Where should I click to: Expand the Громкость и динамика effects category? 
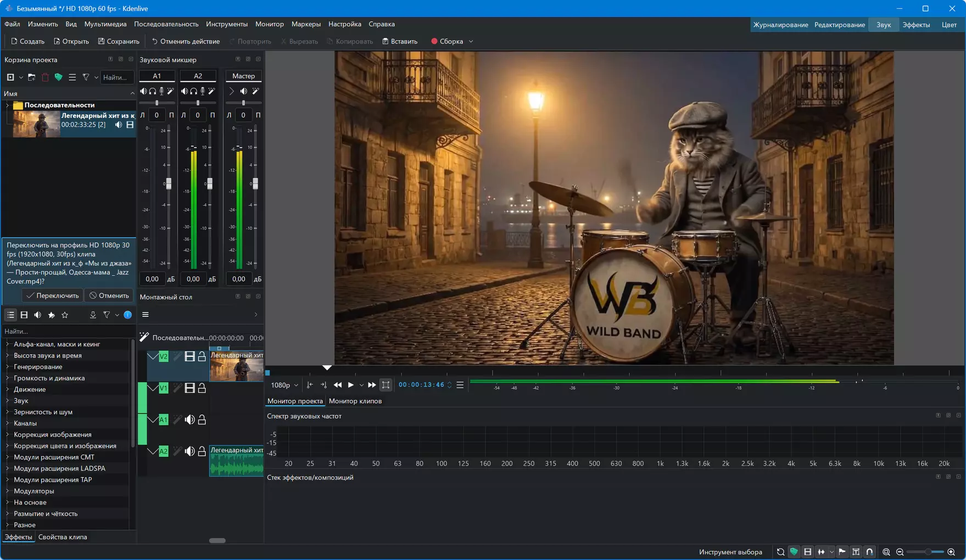point(7,378)
